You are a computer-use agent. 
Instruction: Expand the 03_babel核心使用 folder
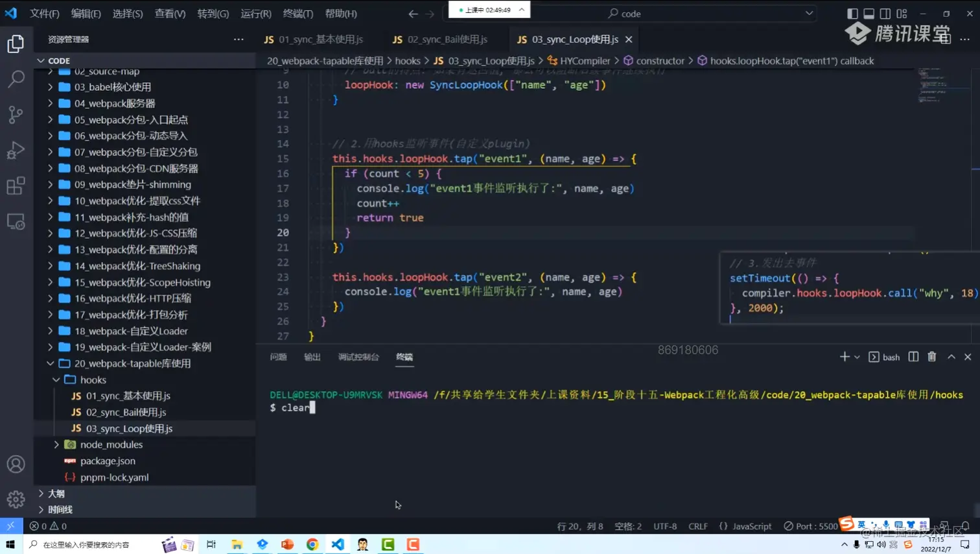(x=146, y=87)
